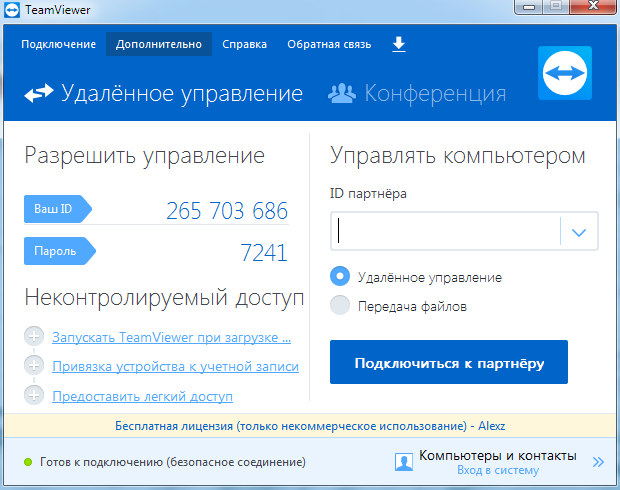
Task: Click the Неконтролируемый доступ heading
Action: (x=164, y=297)
